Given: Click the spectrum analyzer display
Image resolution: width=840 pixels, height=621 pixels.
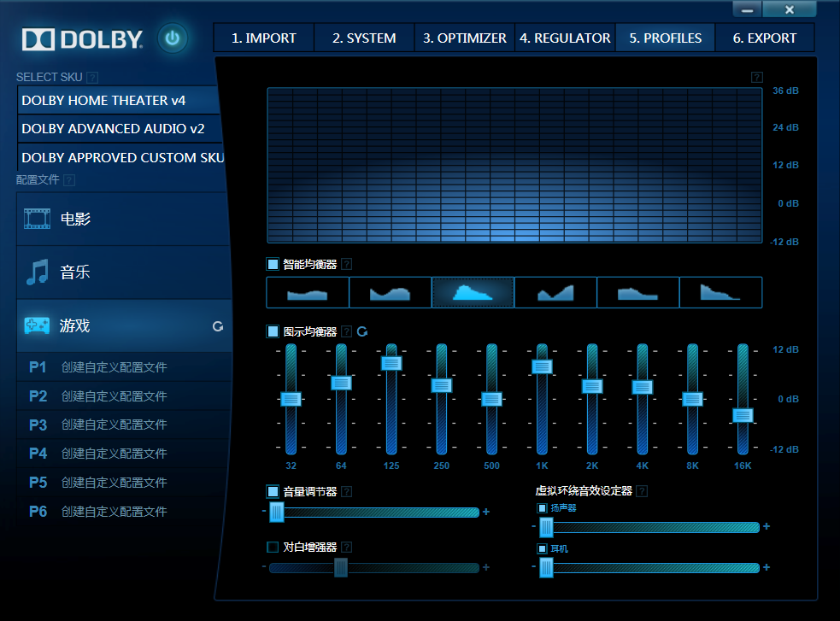Looking at the screenshot, I should pyautogui.click(x=514, y=166).
